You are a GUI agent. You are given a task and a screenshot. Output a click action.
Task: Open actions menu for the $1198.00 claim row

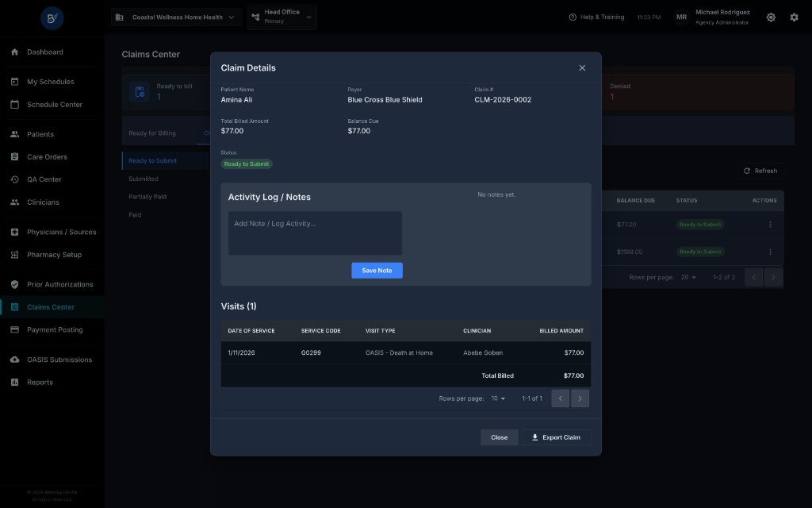[x=770, y=252]
